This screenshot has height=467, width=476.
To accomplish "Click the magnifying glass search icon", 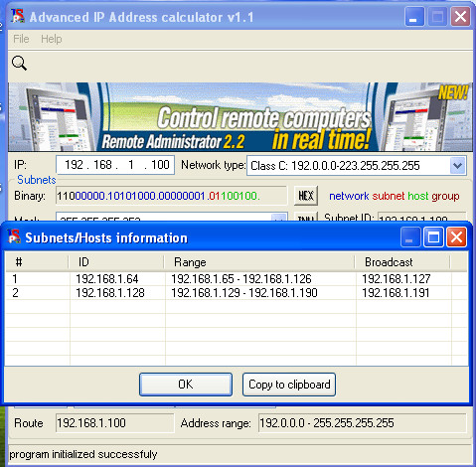I will pyautogui.click(x=19, y=63).
